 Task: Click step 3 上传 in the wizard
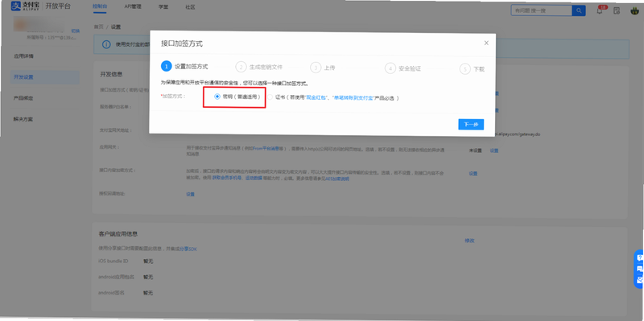[323, 68]
